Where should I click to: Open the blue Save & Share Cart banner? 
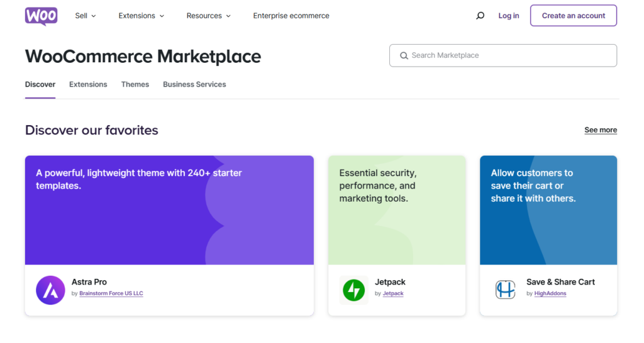point(548,210)
